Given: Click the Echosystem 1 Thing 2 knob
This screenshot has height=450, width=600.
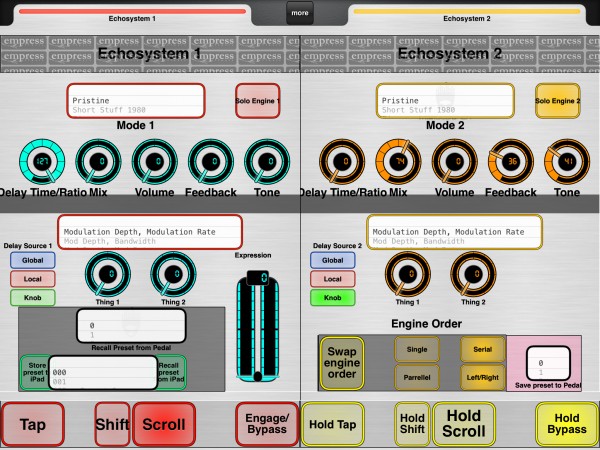Looking at the screenshot, I should tap(173, 274).
